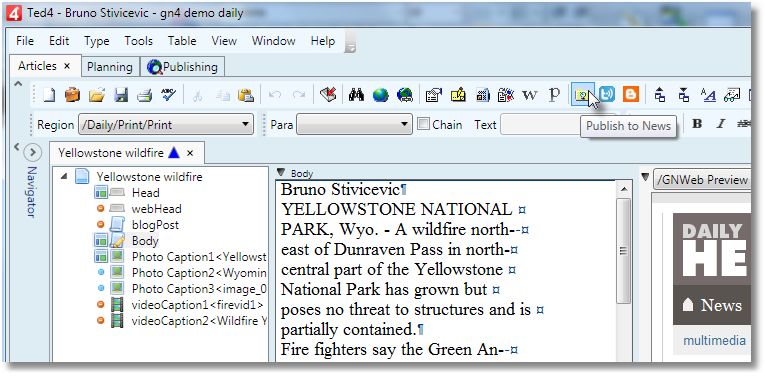Open the File menu
Screen dimensions: 765x376
(x=25, y=41)
